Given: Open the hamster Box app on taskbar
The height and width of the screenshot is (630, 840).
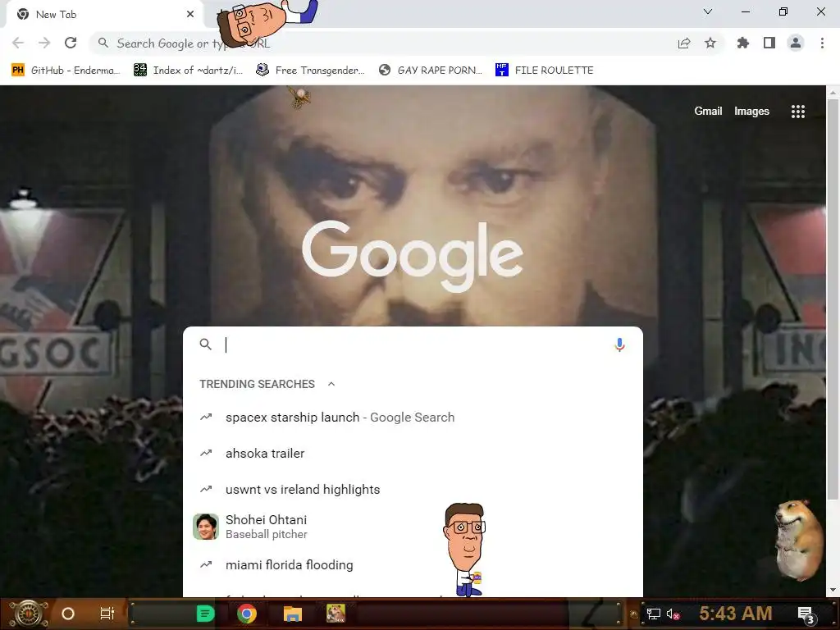Looking at the screenshot, I should click(336, 614).
